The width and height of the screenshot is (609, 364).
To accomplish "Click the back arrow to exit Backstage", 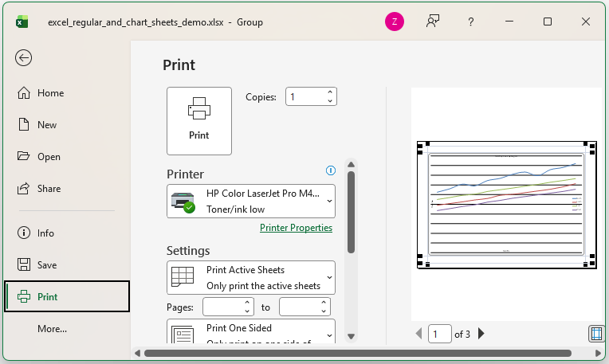I will [24, 57].
